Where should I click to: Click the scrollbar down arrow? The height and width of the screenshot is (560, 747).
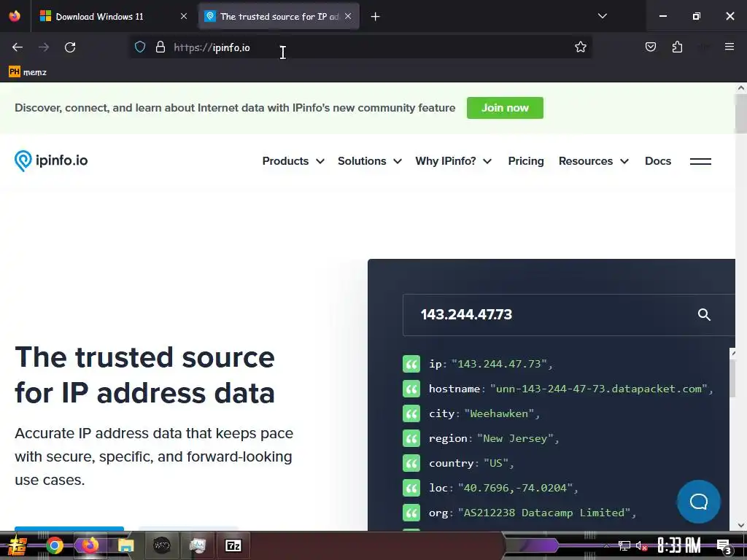tap(741, 525)
